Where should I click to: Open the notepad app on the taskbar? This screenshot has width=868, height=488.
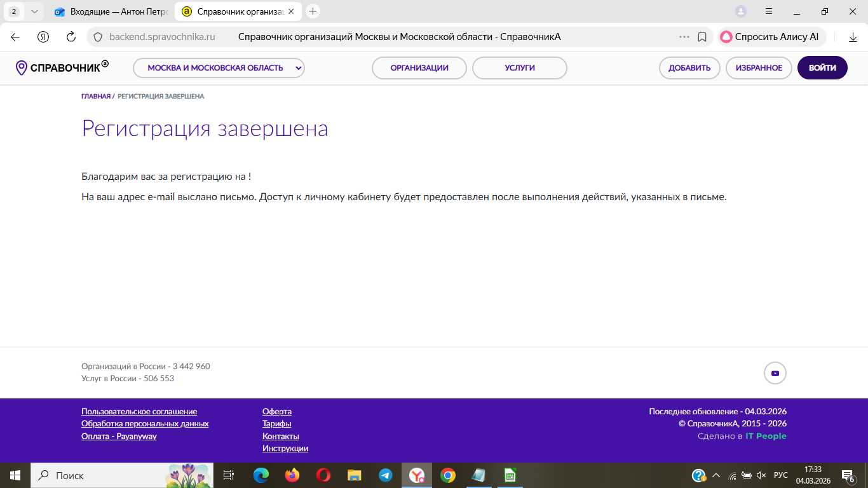click(478, 475)
